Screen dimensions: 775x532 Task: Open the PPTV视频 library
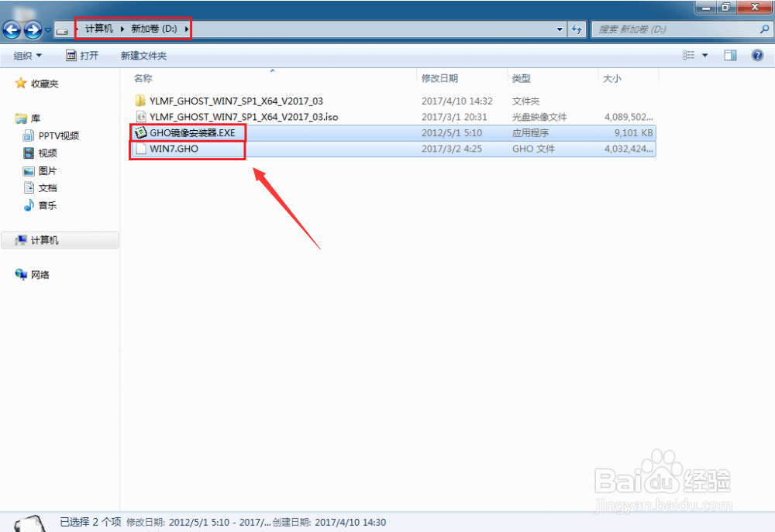click(58, 136)
